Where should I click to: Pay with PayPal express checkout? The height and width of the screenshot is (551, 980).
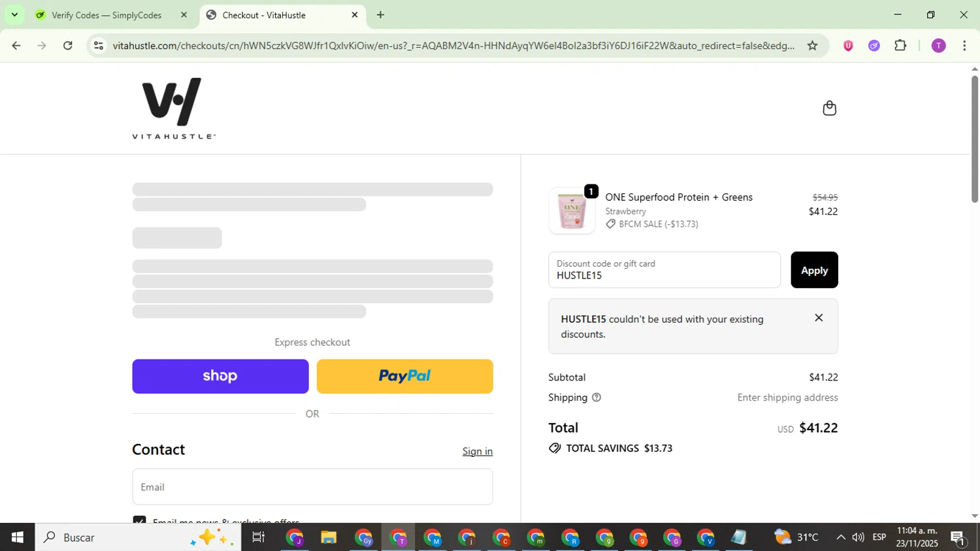[404, 376]
